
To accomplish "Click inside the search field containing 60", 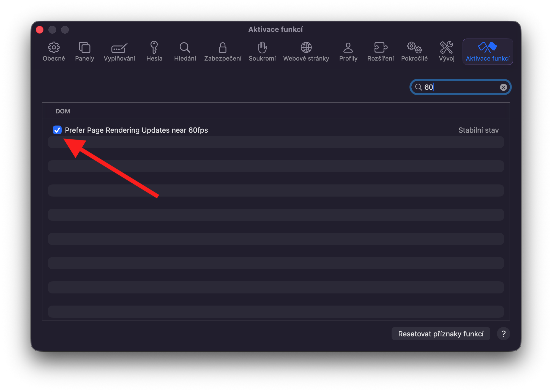I will click(462, 87).
